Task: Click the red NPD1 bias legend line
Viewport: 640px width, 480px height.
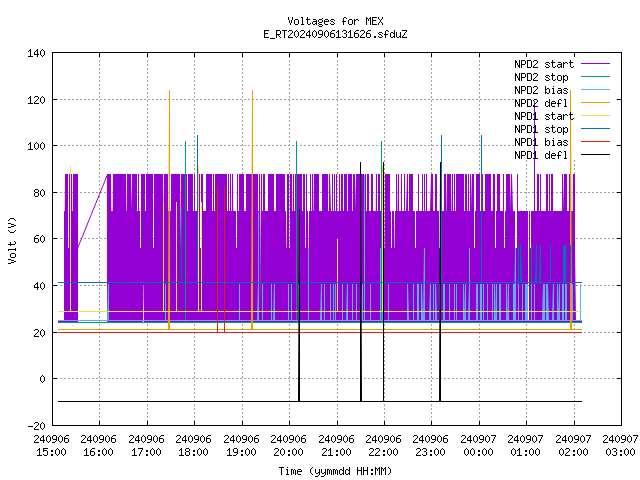Action: coord(596,142)
